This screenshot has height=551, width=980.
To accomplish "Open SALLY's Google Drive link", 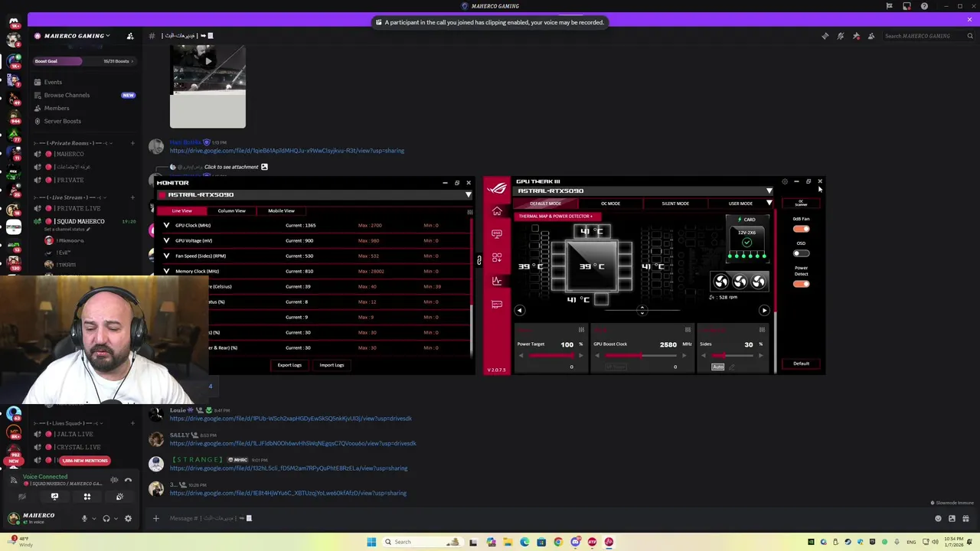I will point(292,444).
